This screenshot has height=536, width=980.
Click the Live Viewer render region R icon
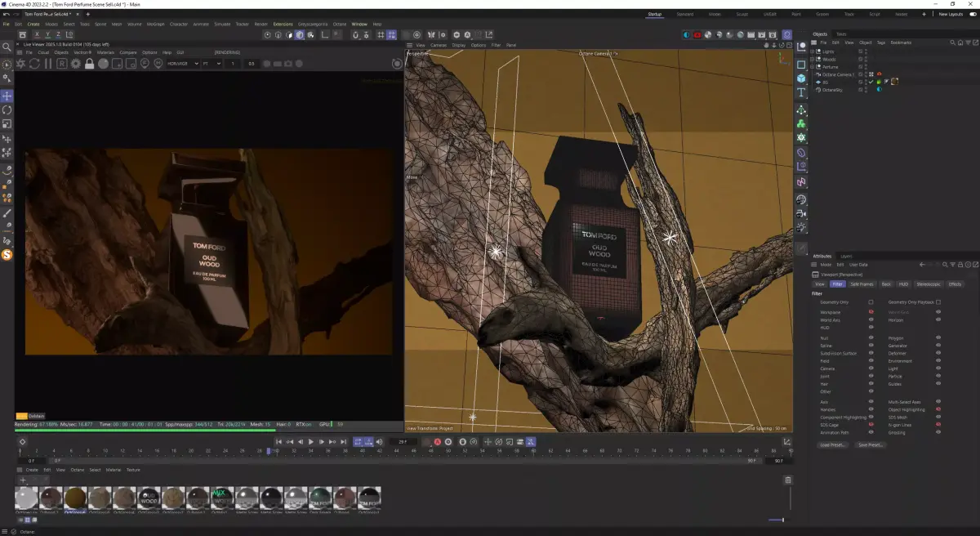[62, 64]
